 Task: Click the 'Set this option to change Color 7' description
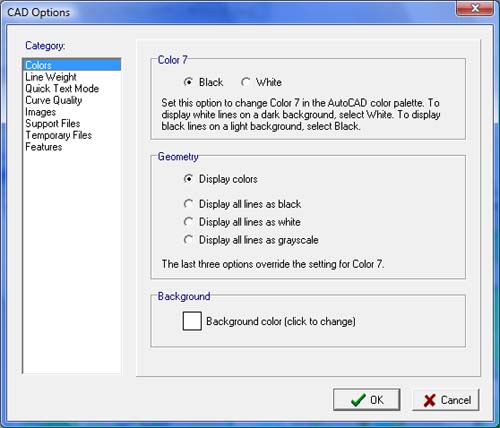301,114
